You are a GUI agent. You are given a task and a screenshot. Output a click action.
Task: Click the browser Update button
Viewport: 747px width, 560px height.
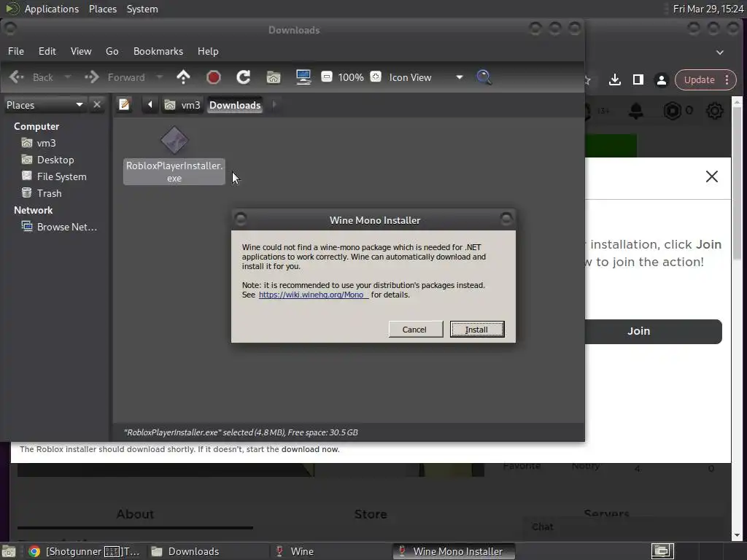[x=700, y=80]
